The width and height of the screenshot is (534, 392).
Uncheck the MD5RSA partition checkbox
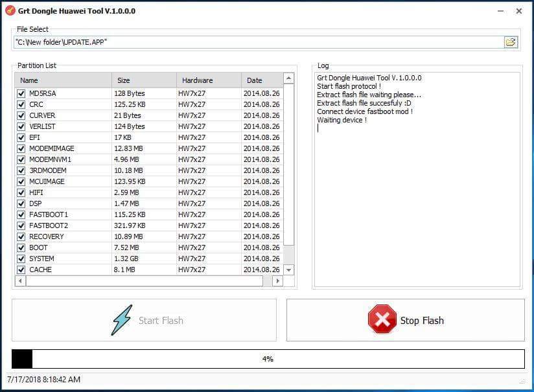pos(21,93)
